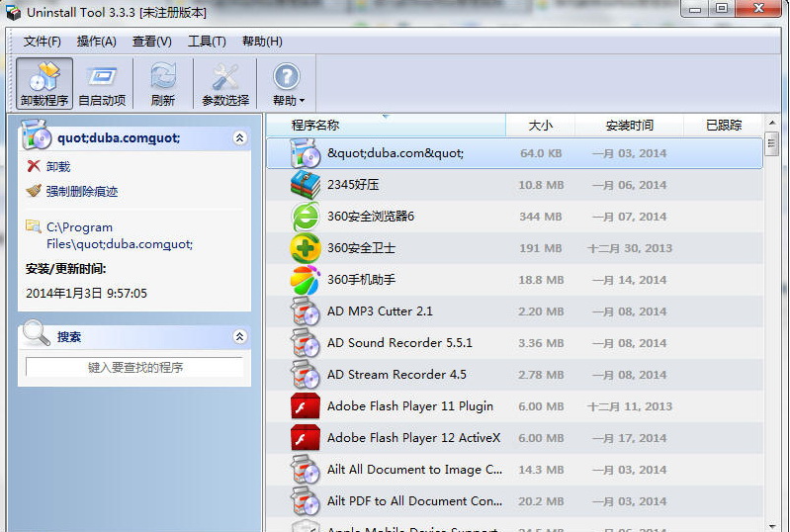
Task: Click the 十二月 30, 2013 date cell
Action: [x=630, y=248]
